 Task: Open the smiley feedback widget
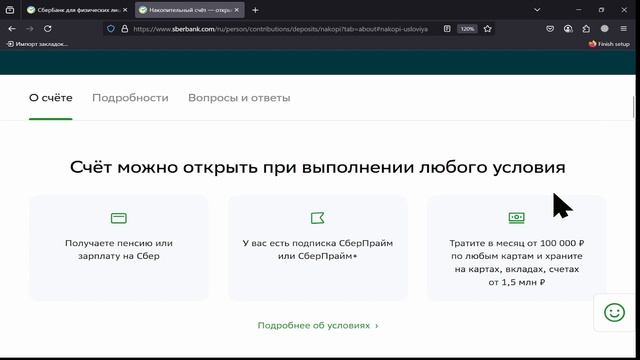[614, 312]
